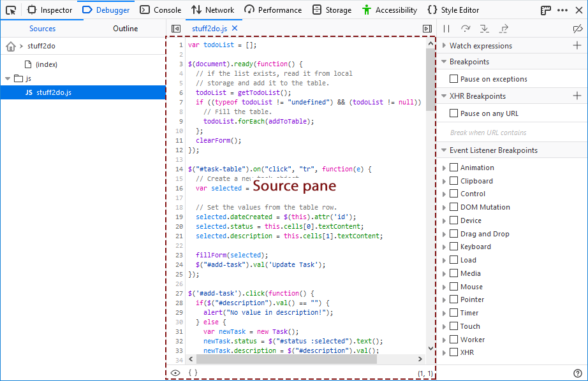Enable Pause on exceptions
588x381 pixels.
click(455, 78)
